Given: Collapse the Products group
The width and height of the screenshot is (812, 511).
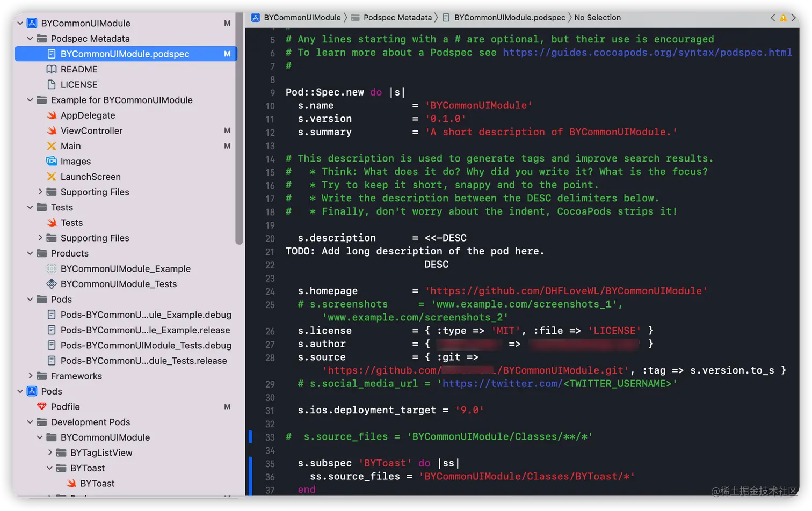Looking at the screenshot, I should 30,253.
